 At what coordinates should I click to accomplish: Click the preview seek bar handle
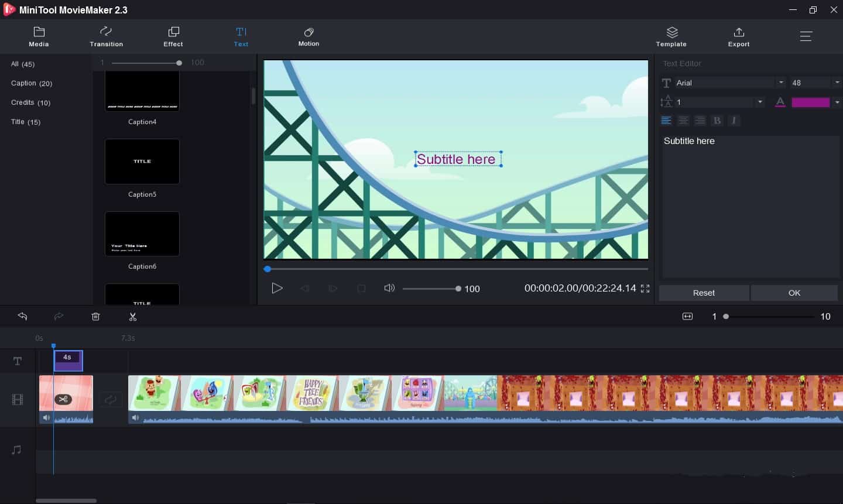(268, 269)
